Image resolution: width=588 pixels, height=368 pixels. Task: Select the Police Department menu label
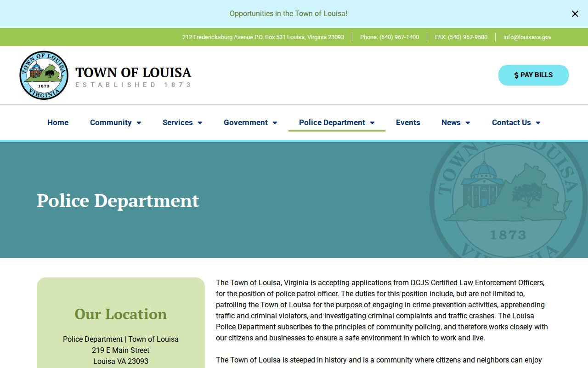pyautogui.click(x=332, y=122)
